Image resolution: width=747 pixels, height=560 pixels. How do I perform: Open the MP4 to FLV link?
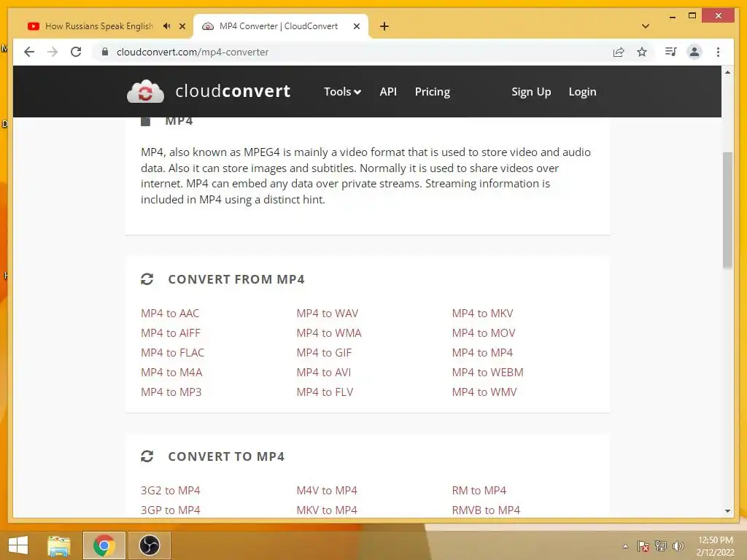325,392
